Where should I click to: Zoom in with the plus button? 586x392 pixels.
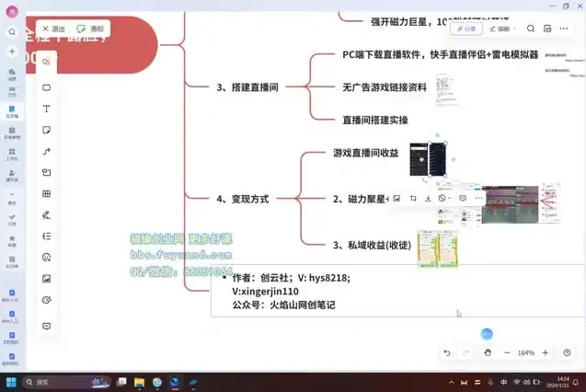(546, 352)
